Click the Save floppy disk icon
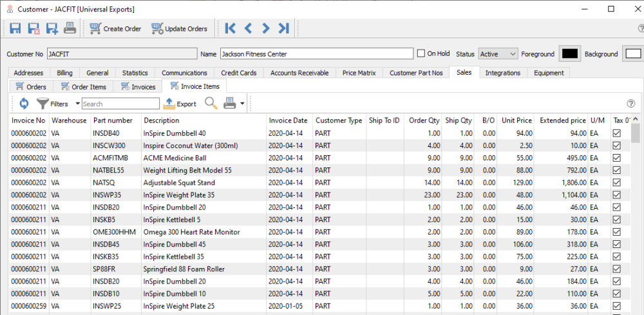 pyautogui.click(x=15, y=28)
